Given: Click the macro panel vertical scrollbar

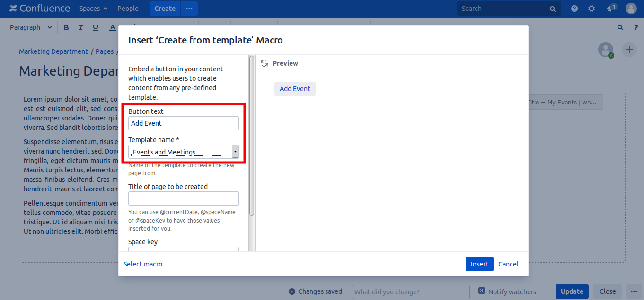Looking at the screenshot, I should tap(252, 136).
